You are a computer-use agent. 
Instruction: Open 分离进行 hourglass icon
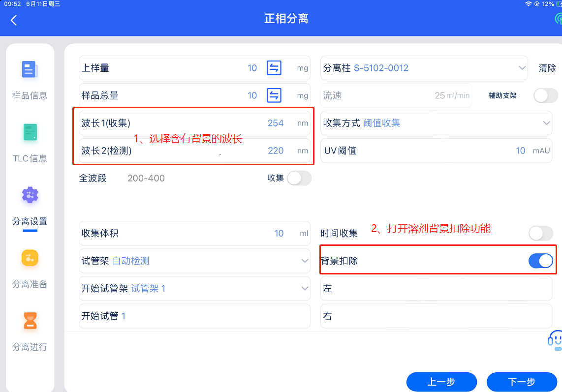click(30, 322)
